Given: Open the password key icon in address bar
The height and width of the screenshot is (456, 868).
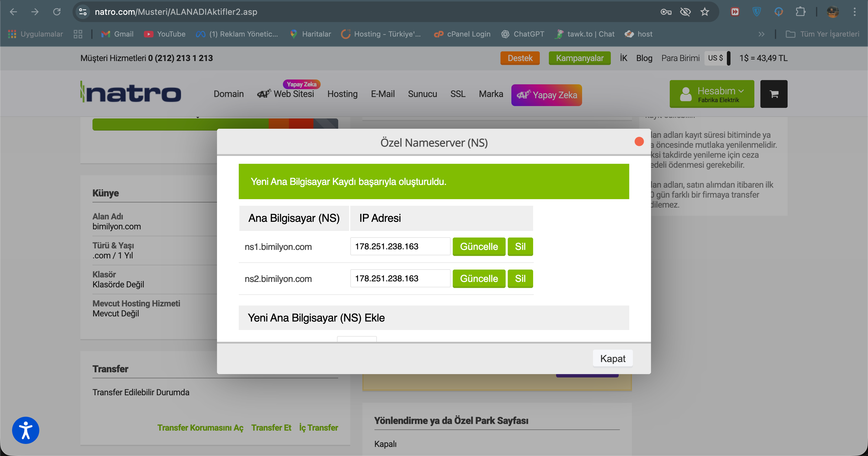Looking at the screenshot, I should 666,12.
